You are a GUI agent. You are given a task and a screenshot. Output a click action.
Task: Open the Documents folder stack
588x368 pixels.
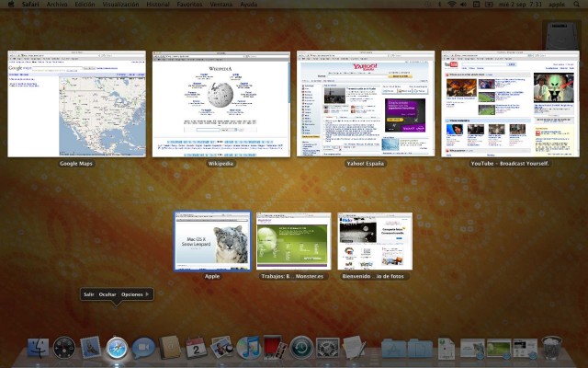click(420, 349)
